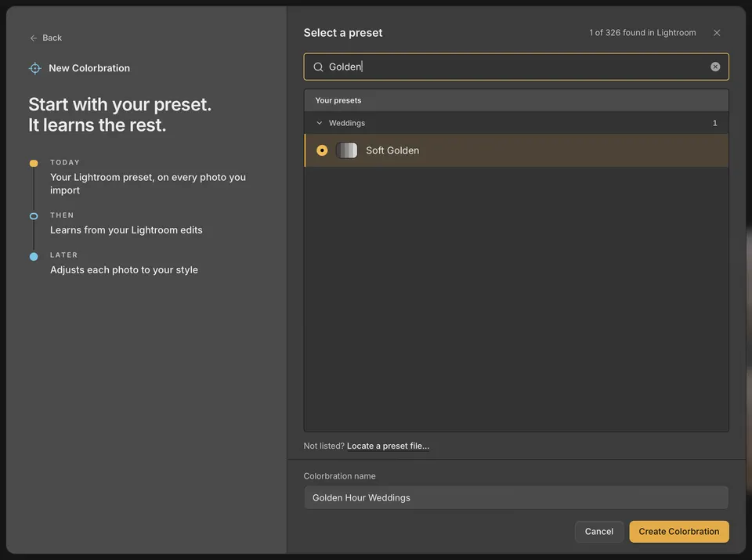Click the THEN step marker circle

pos(34,216)
